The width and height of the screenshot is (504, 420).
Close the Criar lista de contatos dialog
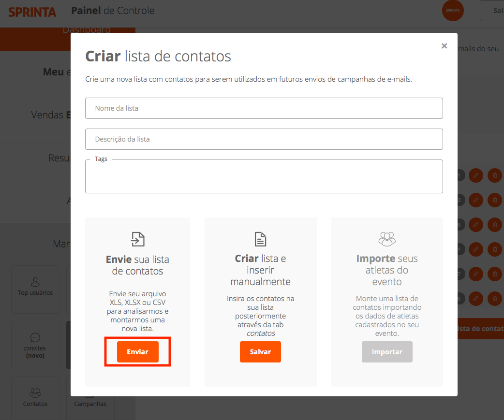444,46
